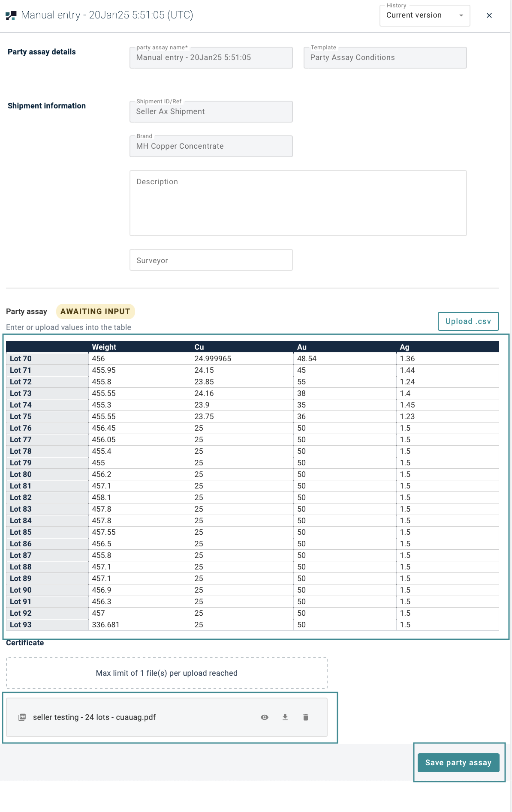Click the Lot 74 Ag cell 1.45
Image resolution: width=512 pixels, height=812 pixels.
[447, 405]
